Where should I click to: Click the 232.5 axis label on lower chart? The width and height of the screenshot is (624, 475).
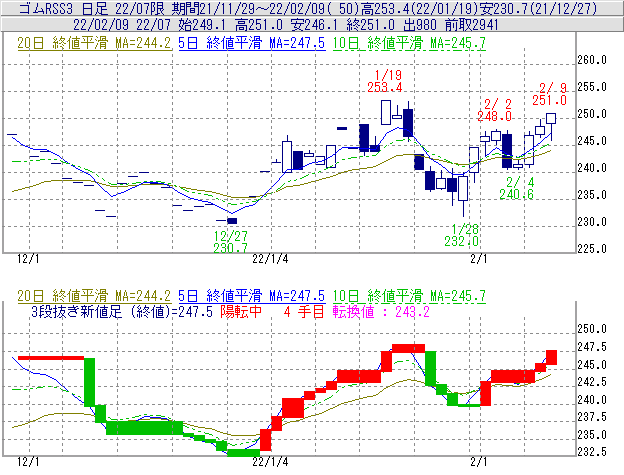pyautogui.click(x=592, y=452)
